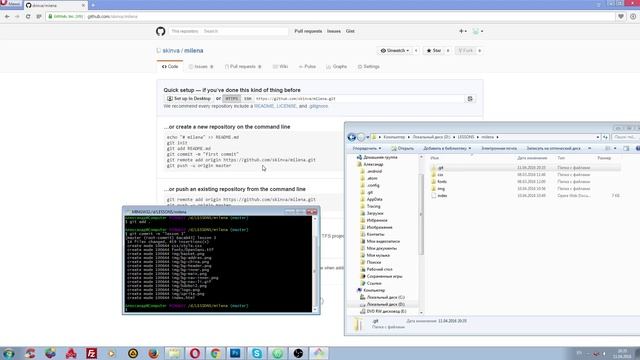Screen dimensions: 640x360
Task: Click the Fork button
Action: tap(466, 51)
